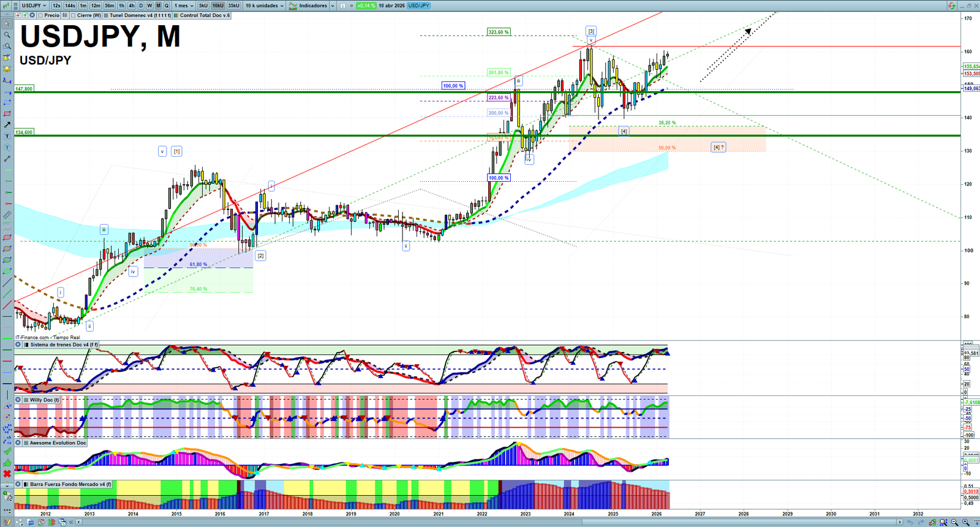980x527 pixels.
Task: Select the 1h timeframe button
Action: [121, 6]
